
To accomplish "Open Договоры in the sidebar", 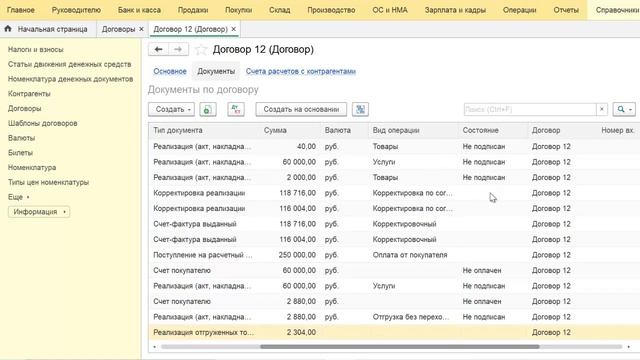I will point(24,108).
